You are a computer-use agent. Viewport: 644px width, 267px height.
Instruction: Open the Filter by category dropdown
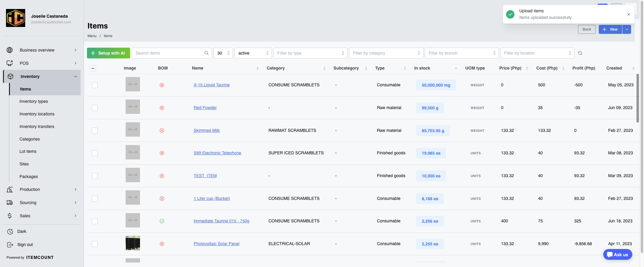pos(386,53)
